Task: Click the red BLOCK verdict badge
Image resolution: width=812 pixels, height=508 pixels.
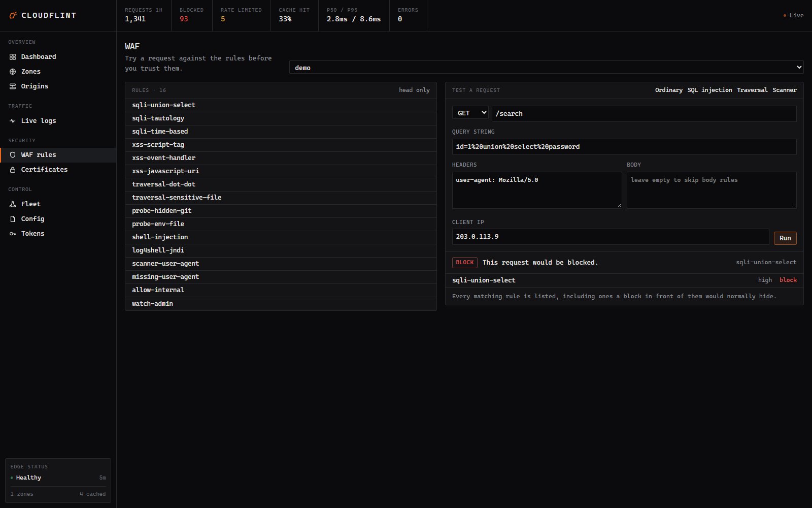Action: 464,262
